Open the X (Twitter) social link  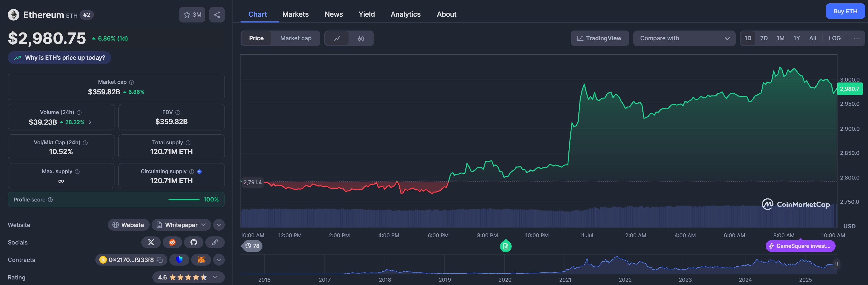pos(151,242)
